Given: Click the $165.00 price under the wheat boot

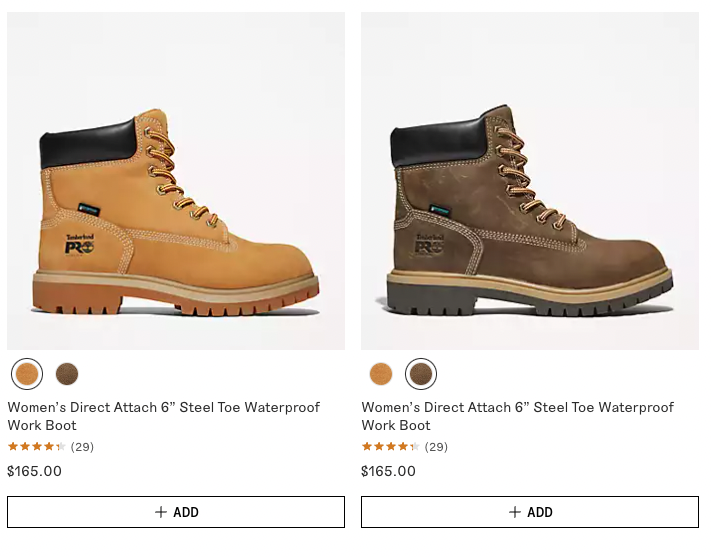Looking at the screenshot, I should tap(35, 471).
